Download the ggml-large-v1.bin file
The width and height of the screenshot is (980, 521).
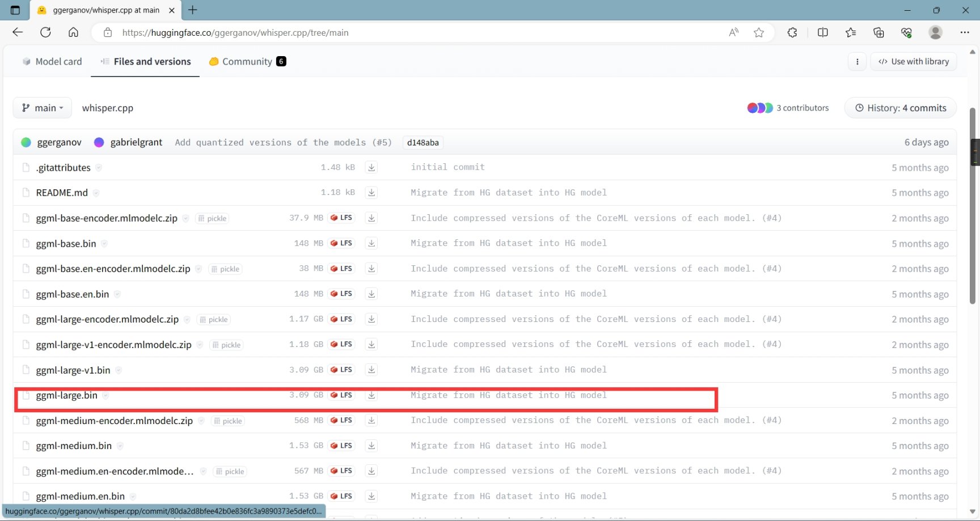(371, 370)
